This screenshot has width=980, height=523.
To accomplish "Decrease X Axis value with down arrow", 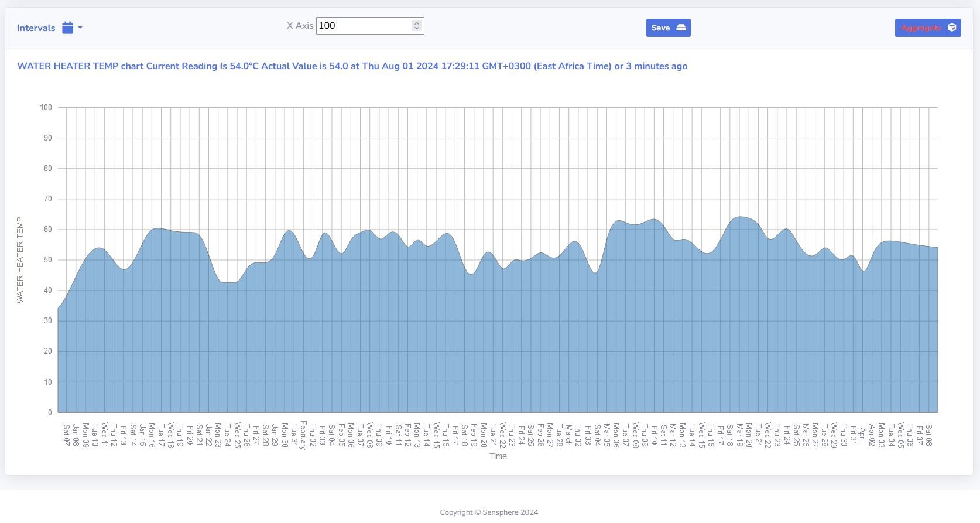I will pyautogui.click(x=416, y=28).
